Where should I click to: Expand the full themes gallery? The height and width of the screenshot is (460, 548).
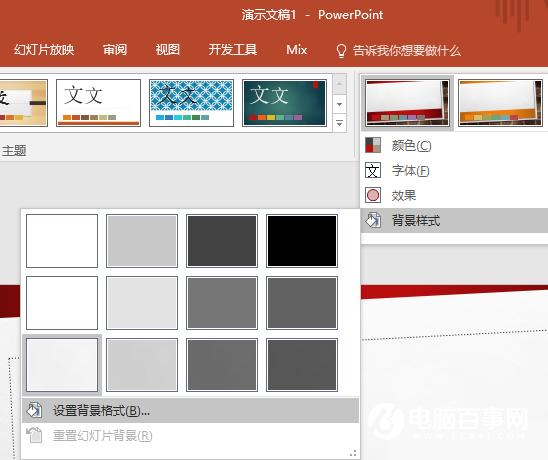pos(339,123)
